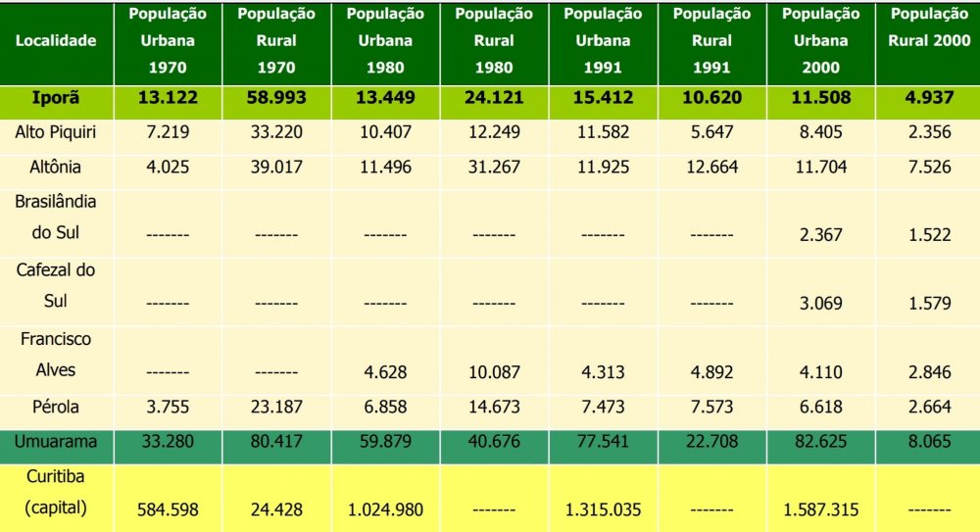The height and width of the screenshot is (532, 980).
Task: Select the População Urbana 1970 header
Action: tap(167, 41)
